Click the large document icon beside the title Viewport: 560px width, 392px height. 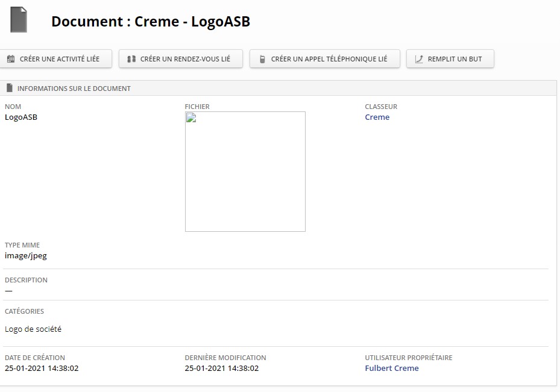pyautogui.click(x=19, y=19)
